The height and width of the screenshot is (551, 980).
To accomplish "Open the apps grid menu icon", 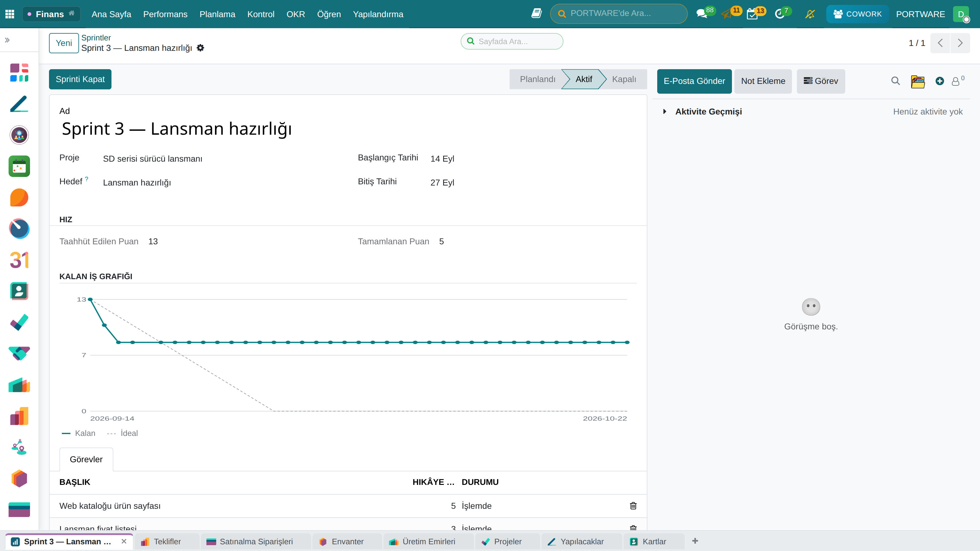I will (x=10, y=14).
